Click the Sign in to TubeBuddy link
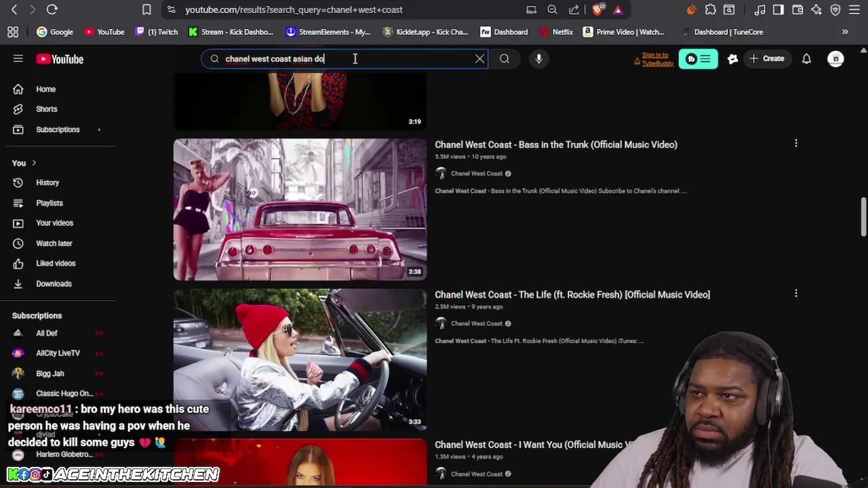Screen dimensions: 868x488 click(655, 59)
